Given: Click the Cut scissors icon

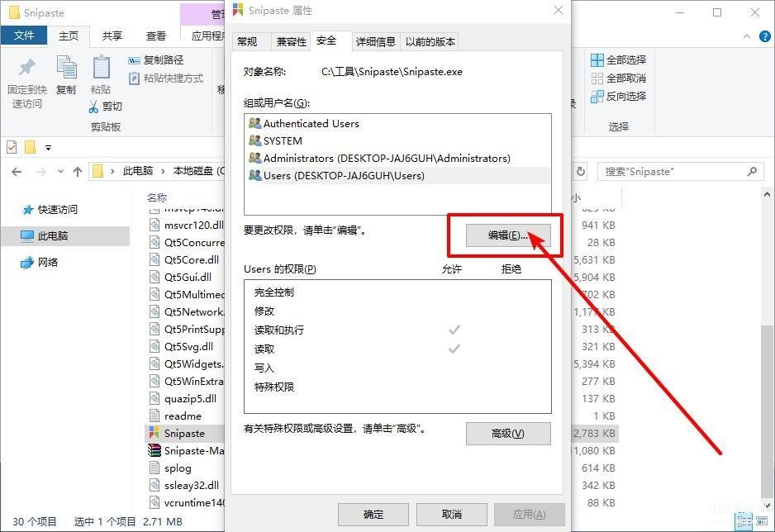Looking at the screenshot, I should click(93, 107).
